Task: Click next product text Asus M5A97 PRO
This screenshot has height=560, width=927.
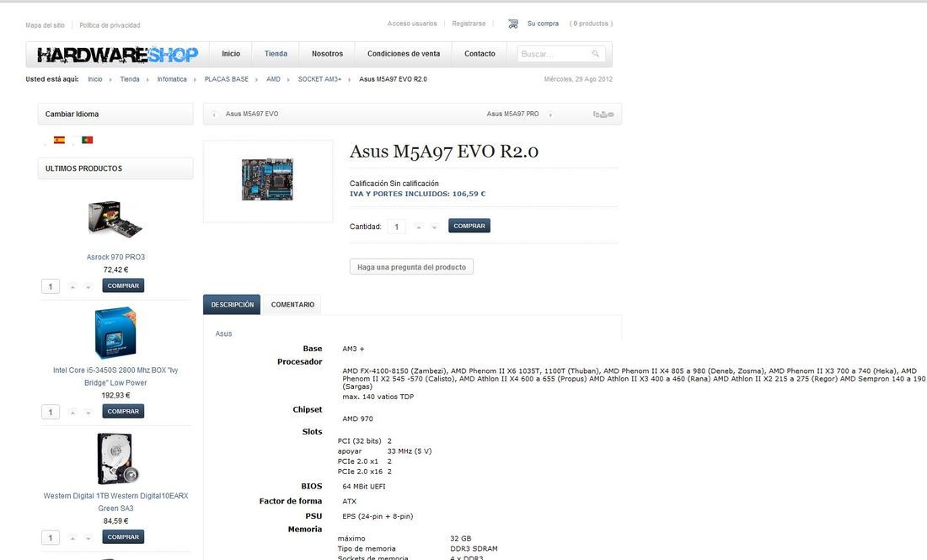Action: (x=512, y=114)
